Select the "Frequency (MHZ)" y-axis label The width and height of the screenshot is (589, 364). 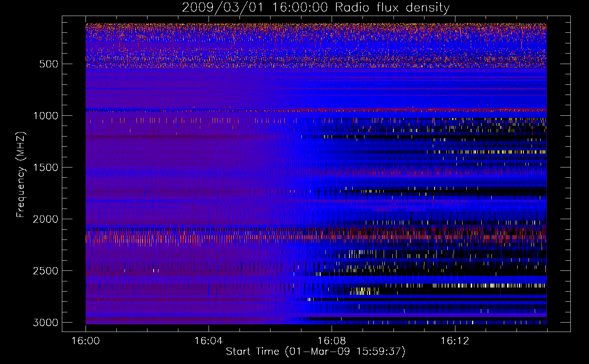coord(21,175)
